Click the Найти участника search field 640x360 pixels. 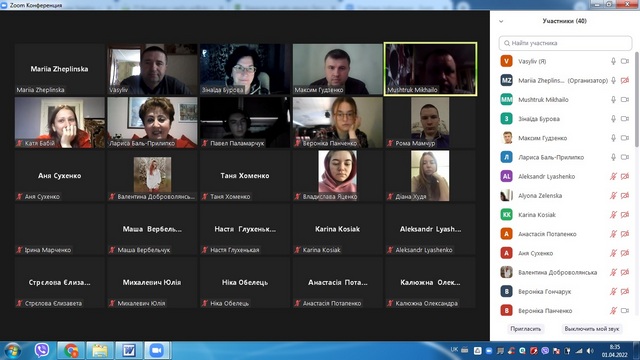click(565, 43)
